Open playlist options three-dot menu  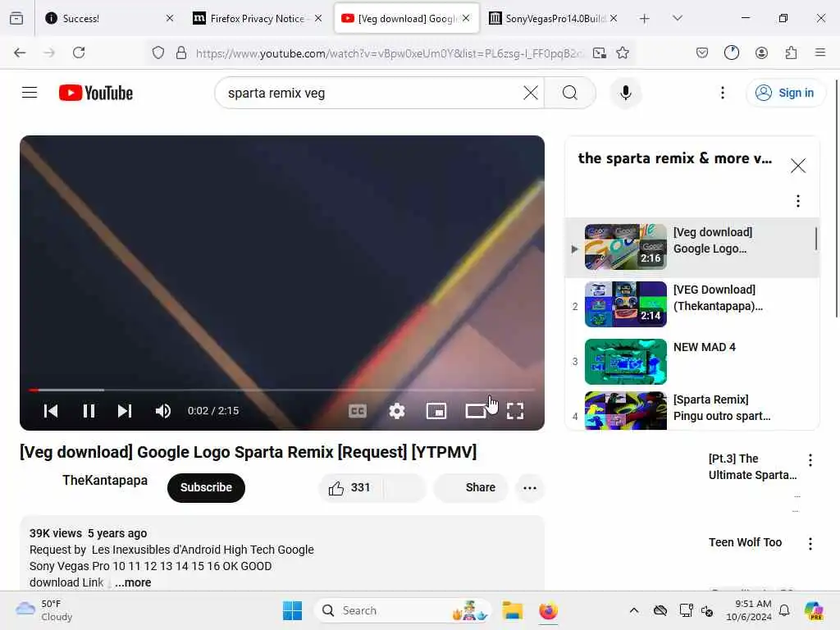click(x=797, y=201)
